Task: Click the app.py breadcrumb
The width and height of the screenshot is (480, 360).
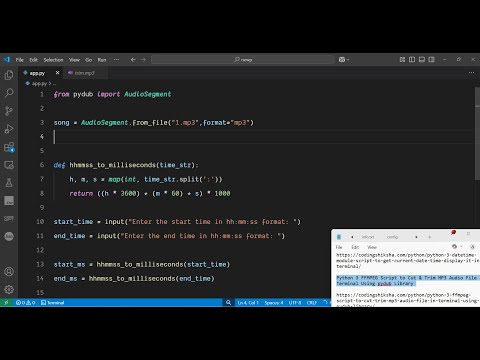Action: click(39, 84)
